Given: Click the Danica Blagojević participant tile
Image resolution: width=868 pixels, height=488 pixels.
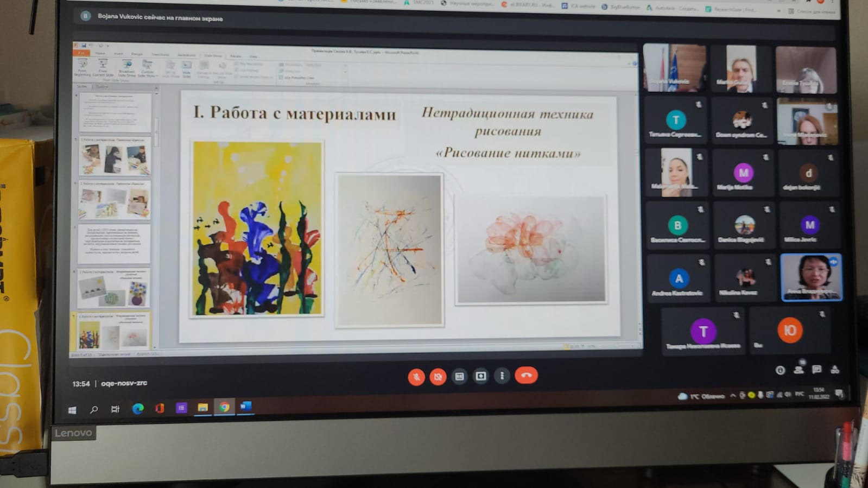Looking at the screenshot, I should tap(744, 225).
